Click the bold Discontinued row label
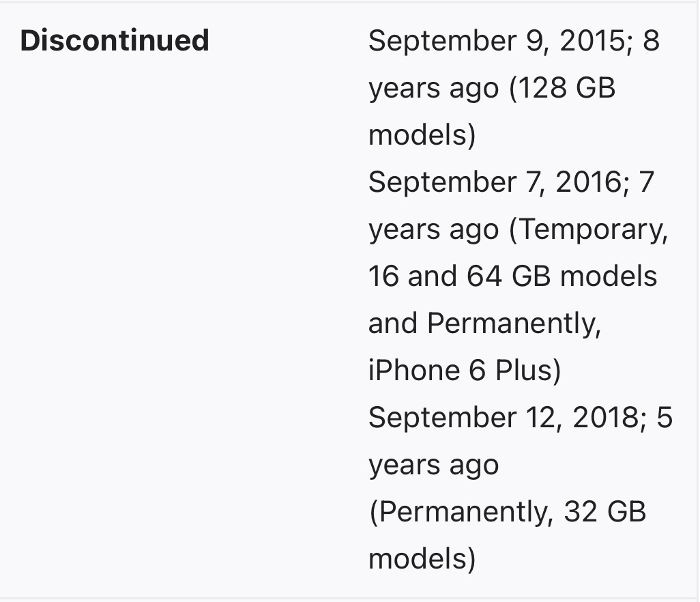 (x=115, y=41)
